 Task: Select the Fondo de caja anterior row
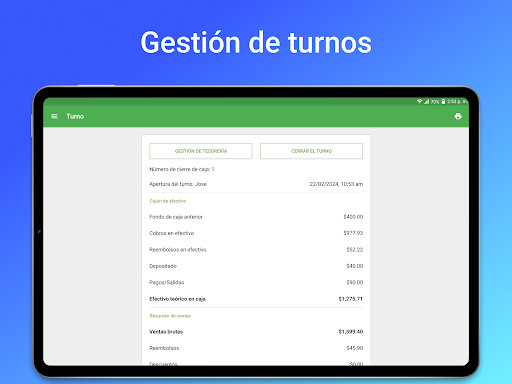[x=256, y=217]
